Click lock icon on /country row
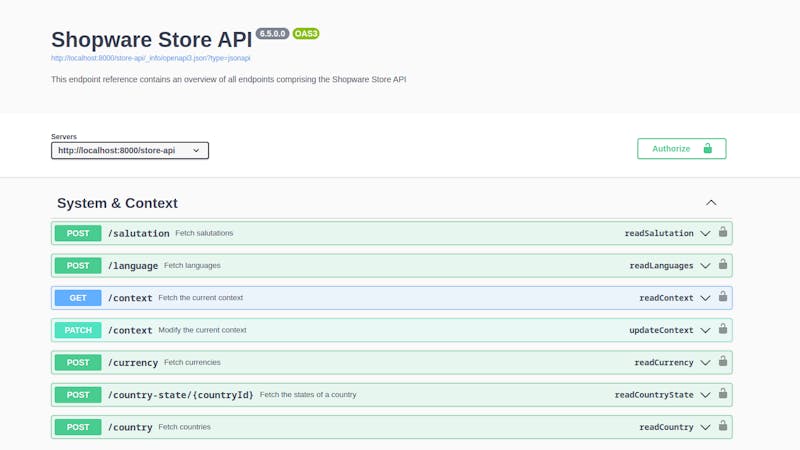The width and height of the screenshot is (800, 450). pyautogui.click(x=723, y=426)
